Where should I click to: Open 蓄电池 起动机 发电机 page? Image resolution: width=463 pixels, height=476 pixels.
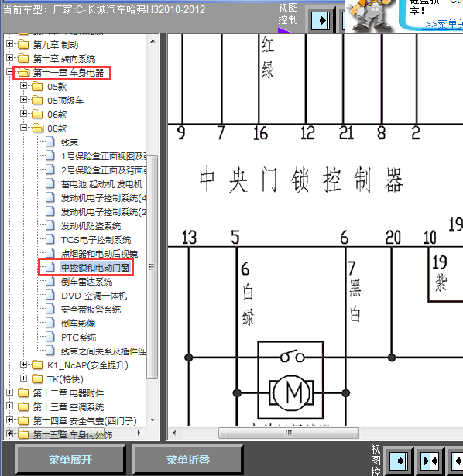[x=101, y=184]
